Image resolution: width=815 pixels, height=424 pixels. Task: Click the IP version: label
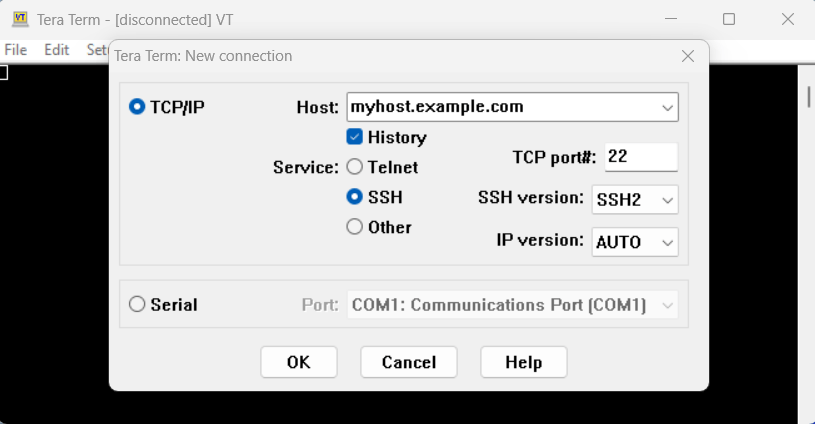(x=540, y=240)
